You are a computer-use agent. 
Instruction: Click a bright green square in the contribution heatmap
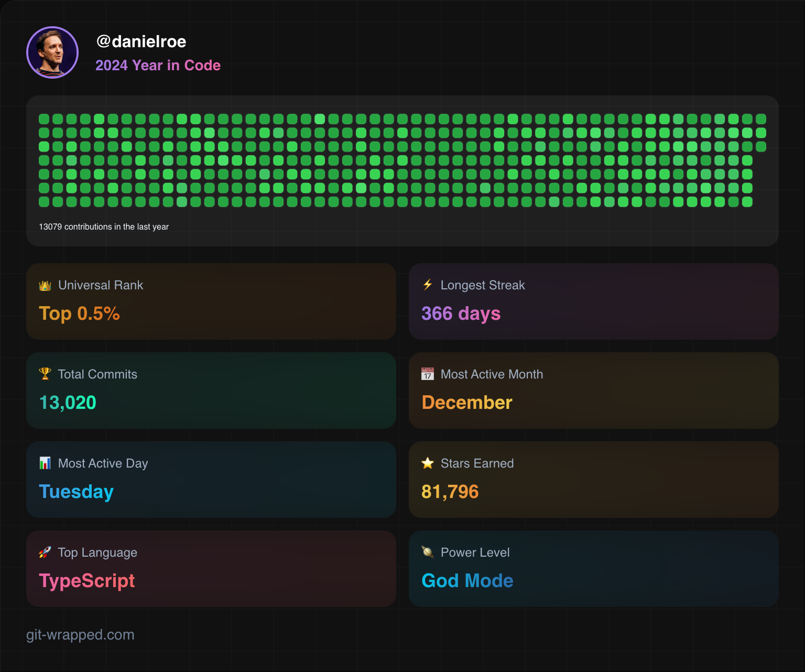click(x=319, y=119)
